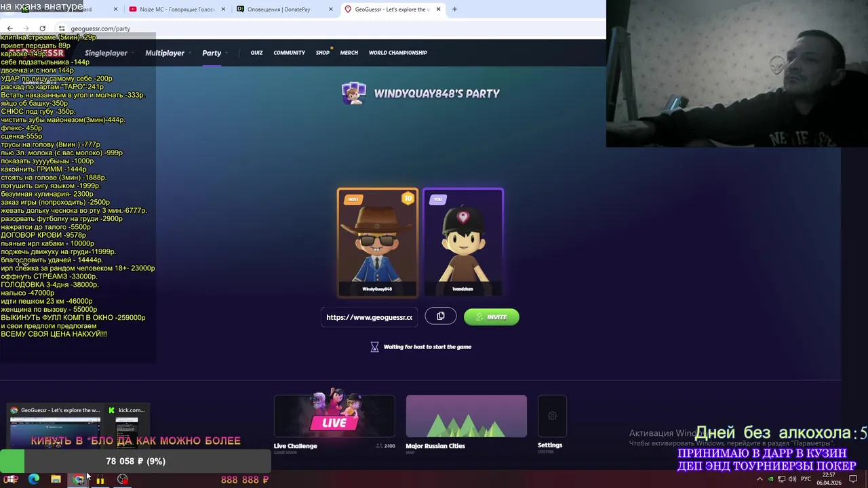Go to the QUIZ page
The width and height of the screenshot is (868, 488).
click(256, 53)
